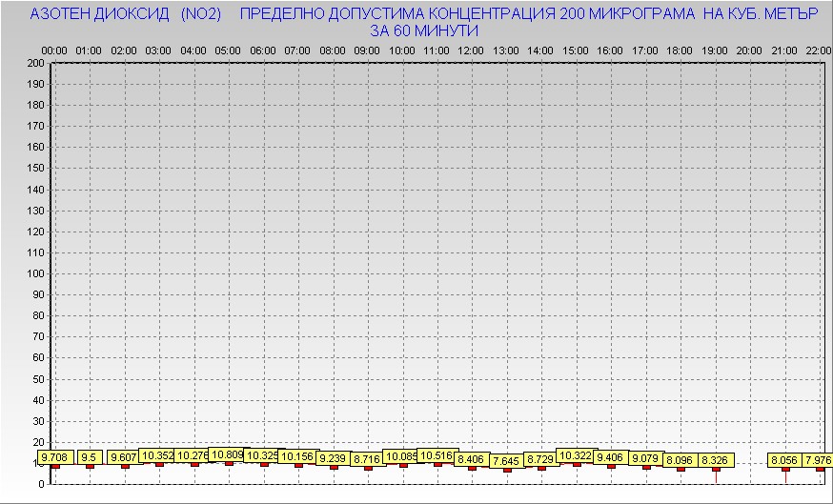The height and width of the screenshot is (504, 833).
Task: Click the 05:00 time axis label
Action: [x=228, y=50]
